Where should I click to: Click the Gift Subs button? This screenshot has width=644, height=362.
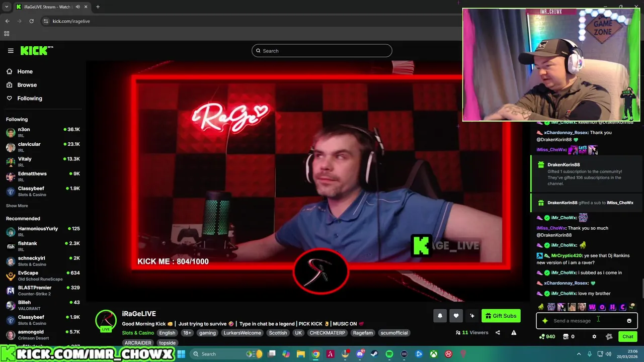point(501,316)
